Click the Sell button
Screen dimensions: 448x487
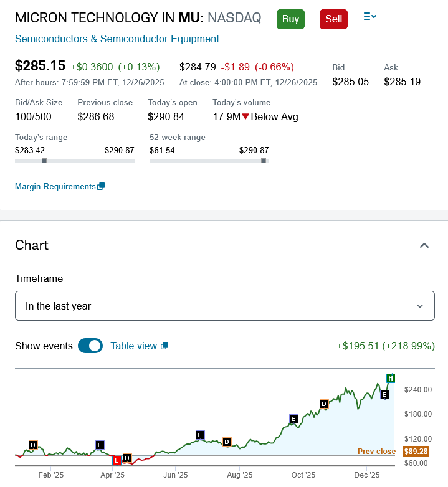tap(333, 19)
